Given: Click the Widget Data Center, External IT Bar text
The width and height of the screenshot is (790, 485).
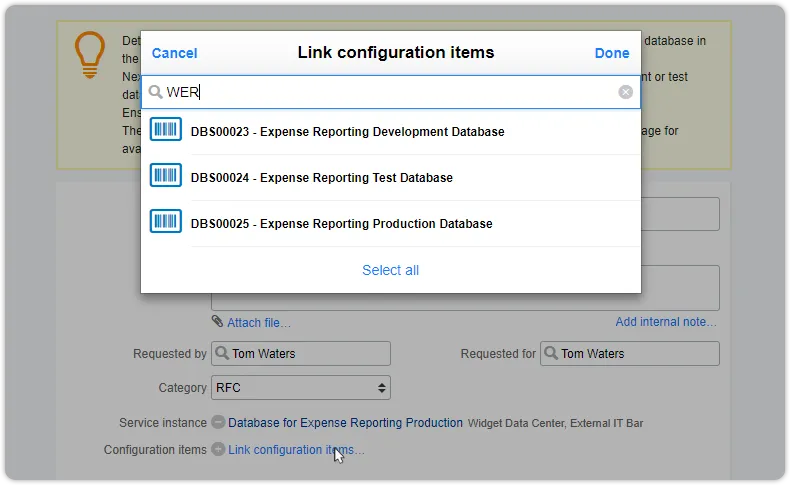Looking at the screenshot, I should click(x=555, y=423).
